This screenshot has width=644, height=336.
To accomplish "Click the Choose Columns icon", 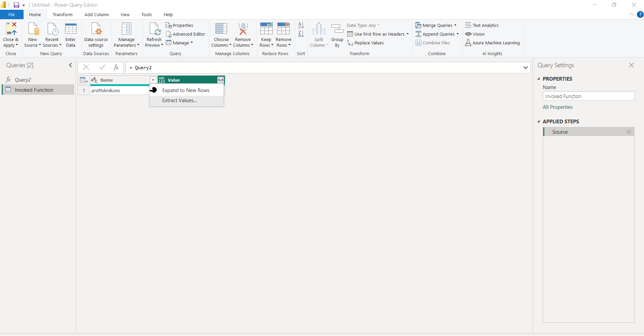I will pos(221,29).
